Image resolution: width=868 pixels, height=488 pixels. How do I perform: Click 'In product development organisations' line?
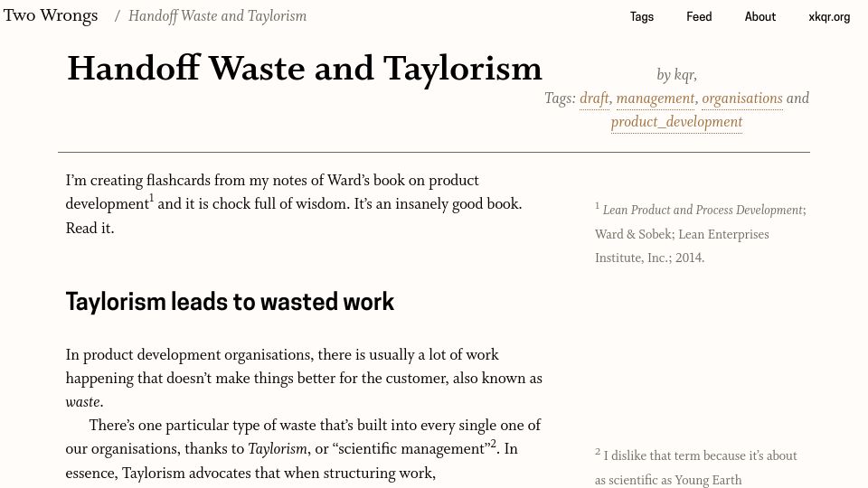[x=282, y=355]
